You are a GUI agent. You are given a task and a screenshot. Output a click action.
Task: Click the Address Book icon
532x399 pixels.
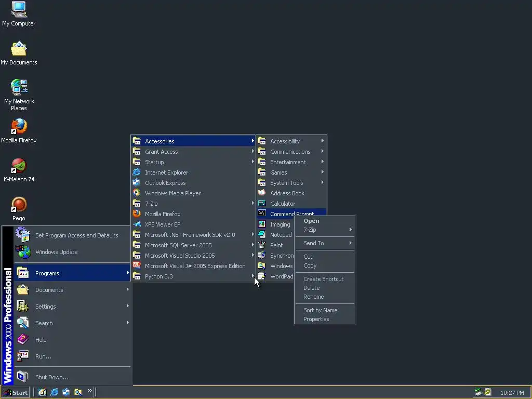pyautogui.click(x=262, y=193)
